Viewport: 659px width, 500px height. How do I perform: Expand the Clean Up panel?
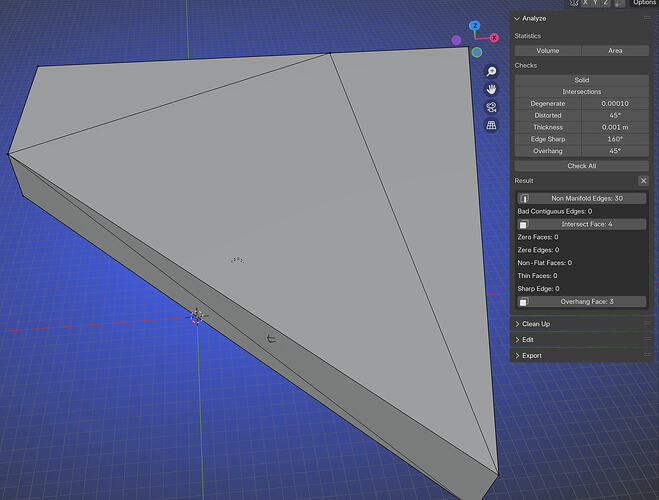coord(517,324)
